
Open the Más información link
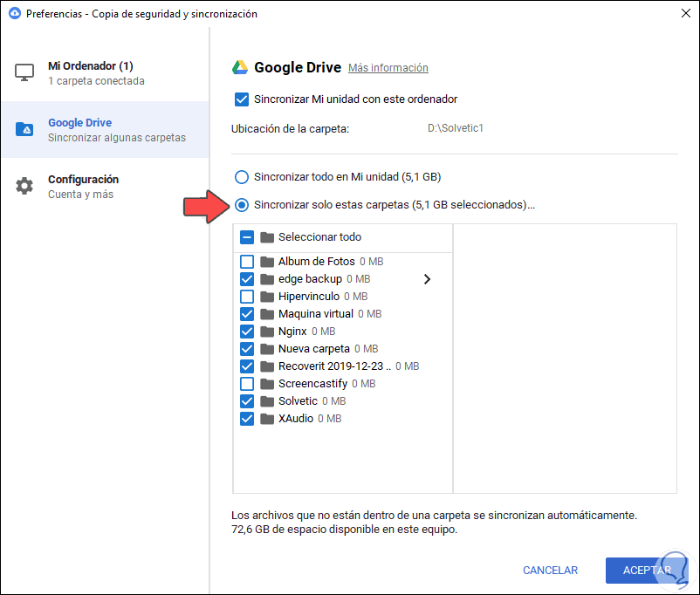[x=388, y=68]
